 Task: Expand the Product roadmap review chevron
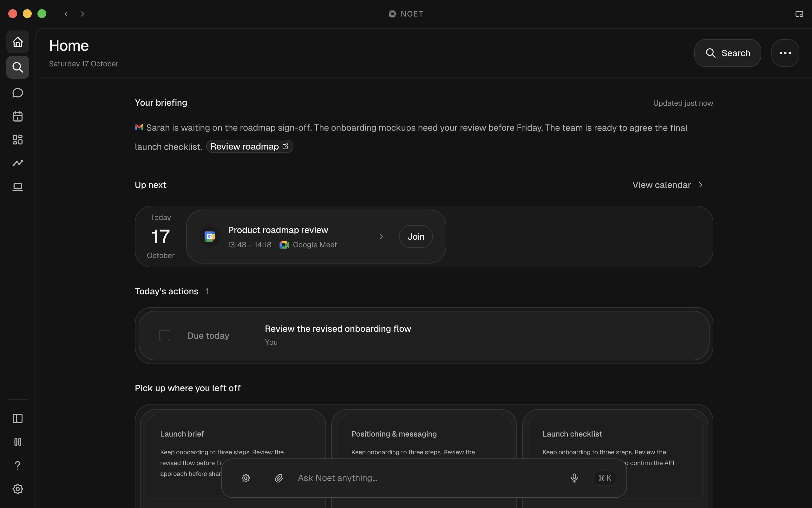pyautogui.click(x=381, y=237)
